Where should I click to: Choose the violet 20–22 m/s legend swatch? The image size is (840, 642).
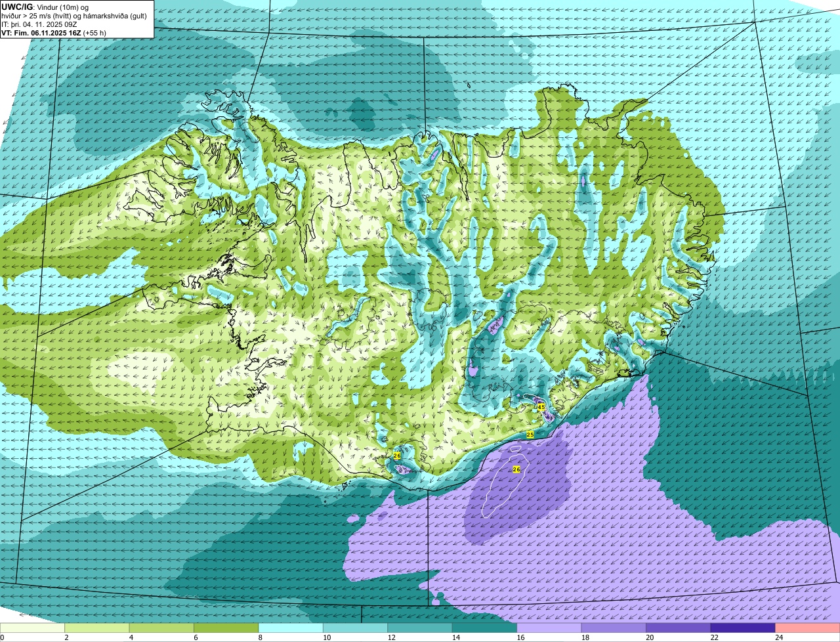[679, 628]
